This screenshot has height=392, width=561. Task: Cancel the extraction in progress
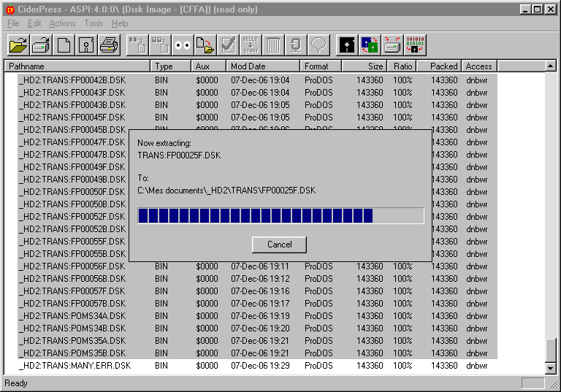(279, 245)
